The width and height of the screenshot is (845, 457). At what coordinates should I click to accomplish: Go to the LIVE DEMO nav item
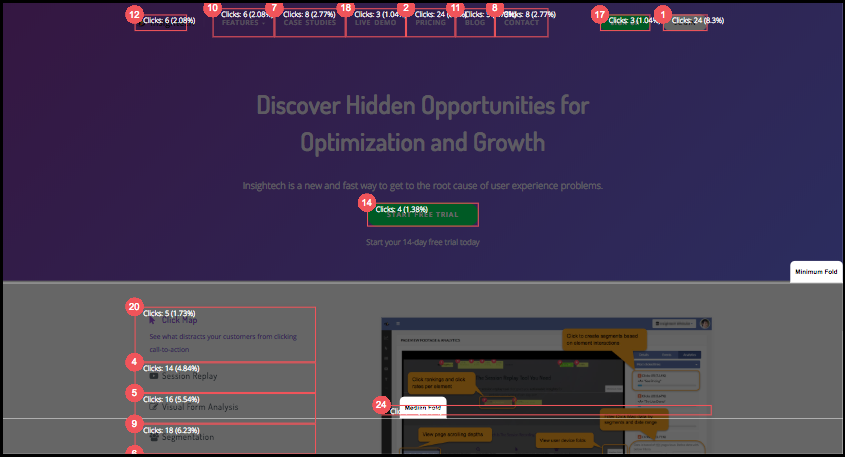pos(376,23)
